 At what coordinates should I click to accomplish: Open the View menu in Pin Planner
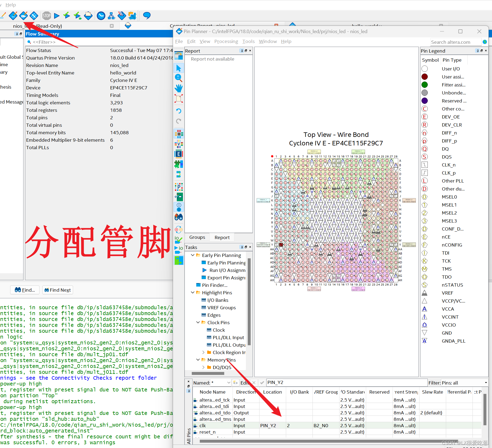click(205, 41)
